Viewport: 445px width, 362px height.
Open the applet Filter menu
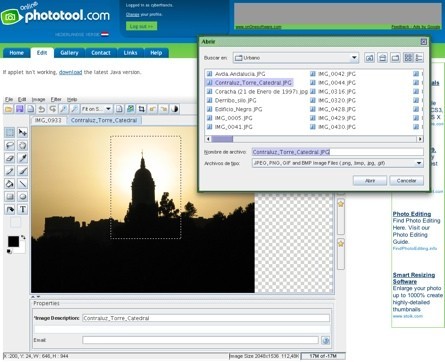[56, 99]
